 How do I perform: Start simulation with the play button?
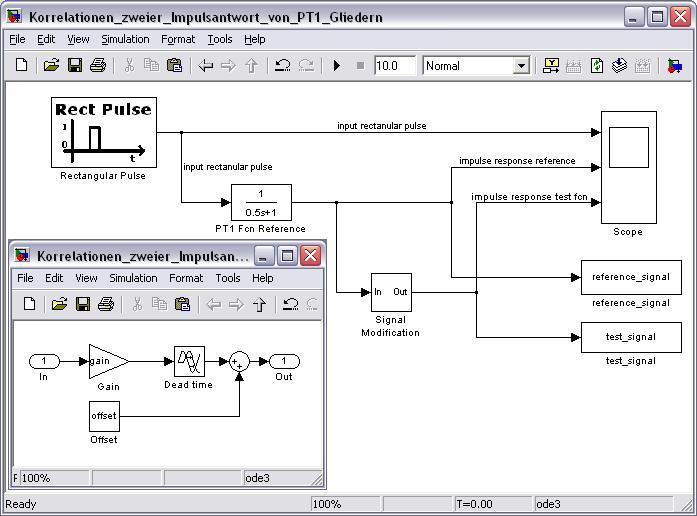(x=337, y=66)
